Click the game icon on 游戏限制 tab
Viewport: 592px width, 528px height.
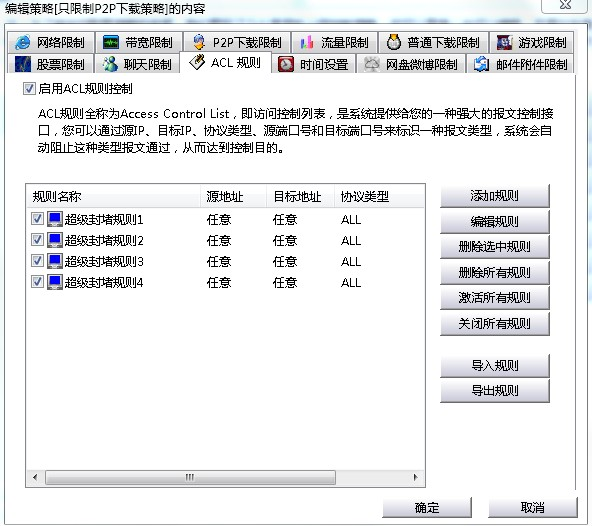[x=504, y=42]
